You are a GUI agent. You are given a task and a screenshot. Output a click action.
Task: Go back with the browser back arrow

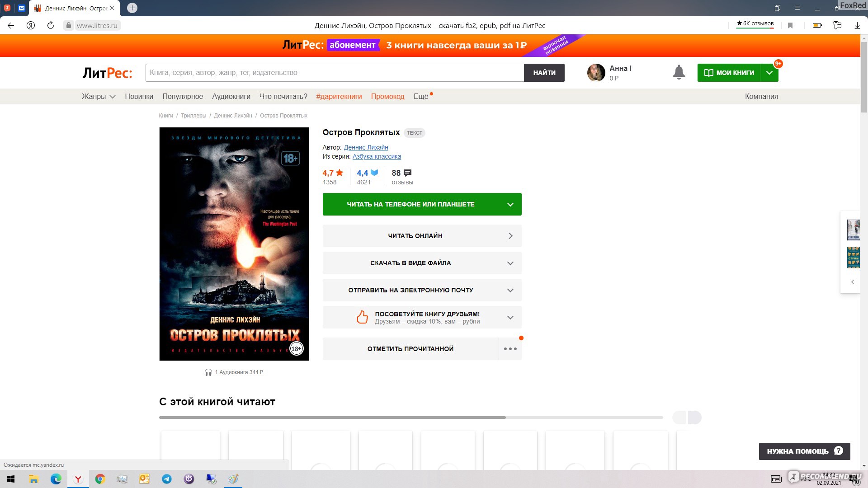pyautogui.click(x=11, y=25)
